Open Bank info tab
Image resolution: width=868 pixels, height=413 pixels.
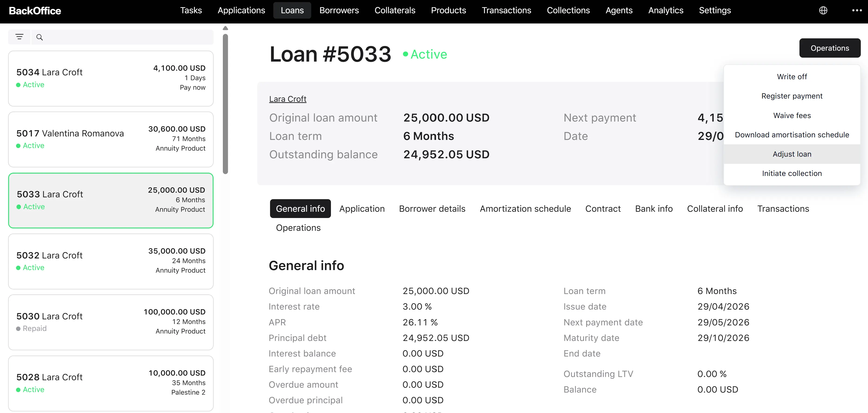[x=654, y=209]
